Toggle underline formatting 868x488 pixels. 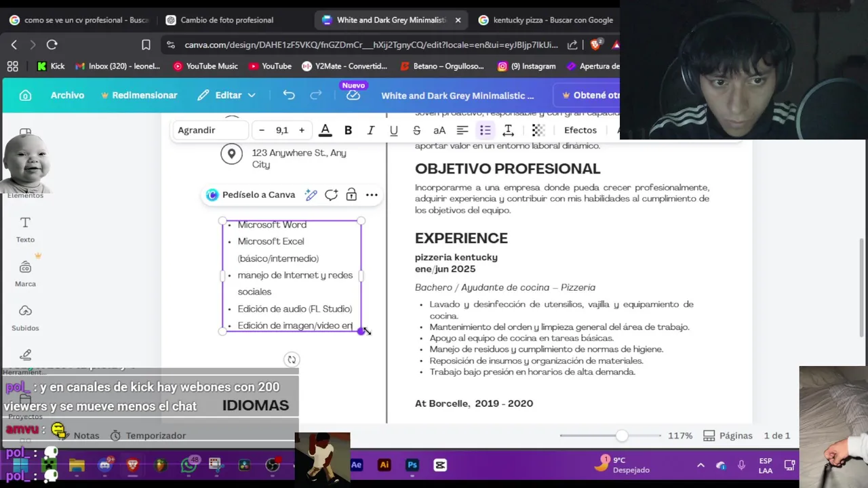click(393, 130)
